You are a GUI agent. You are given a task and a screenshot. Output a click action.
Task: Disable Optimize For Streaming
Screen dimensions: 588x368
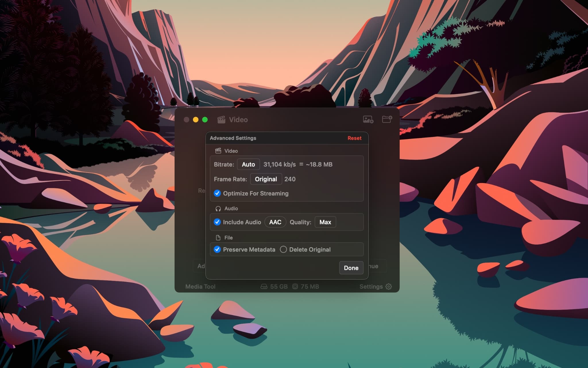[217, 193]
